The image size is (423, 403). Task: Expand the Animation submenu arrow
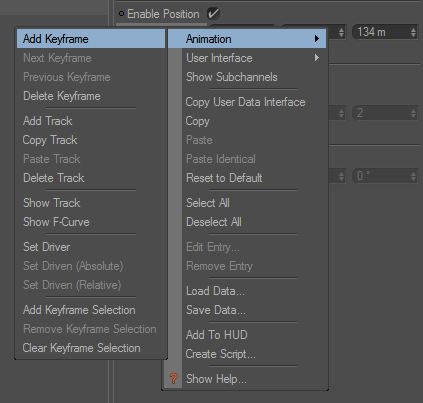point(317,39)
